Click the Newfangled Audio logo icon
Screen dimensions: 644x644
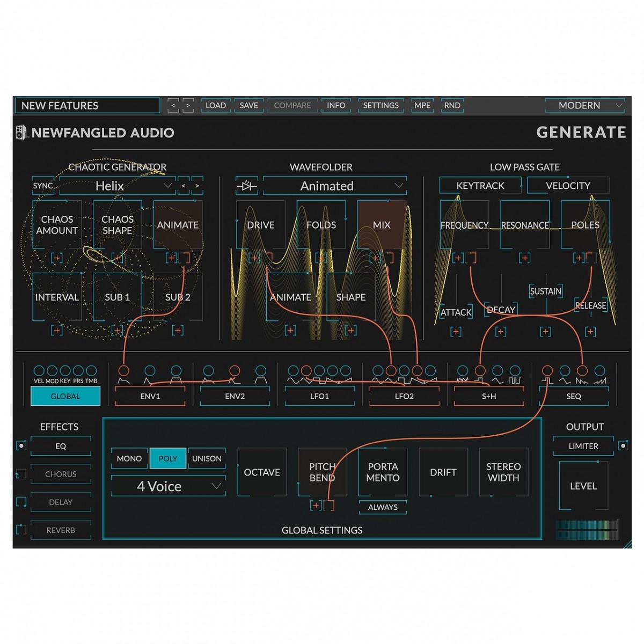21,133
